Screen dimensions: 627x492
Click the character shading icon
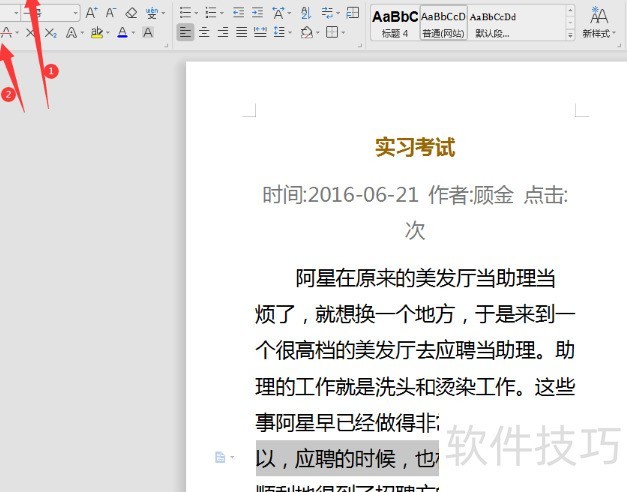coord(148,33)
